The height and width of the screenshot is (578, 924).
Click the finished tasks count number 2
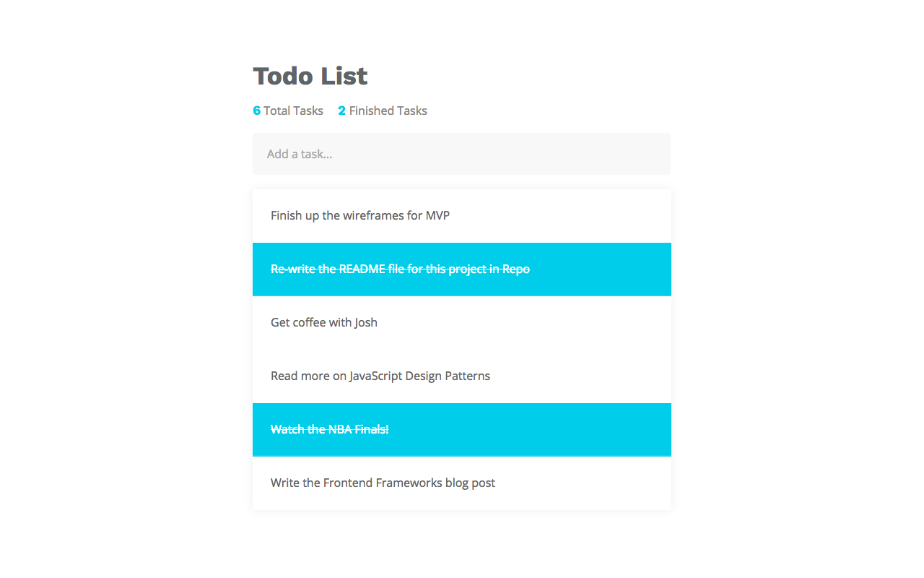point(341,111)
